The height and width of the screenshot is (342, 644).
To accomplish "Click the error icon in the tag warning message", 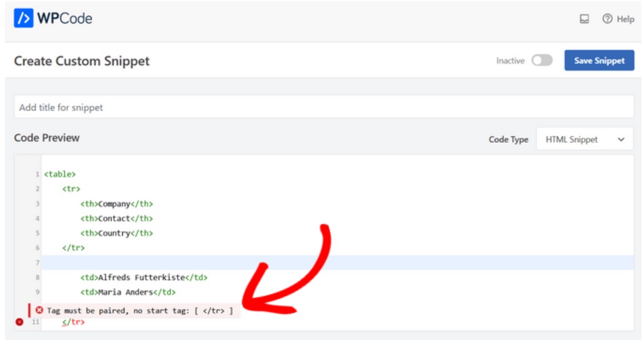I will (39, 310).
